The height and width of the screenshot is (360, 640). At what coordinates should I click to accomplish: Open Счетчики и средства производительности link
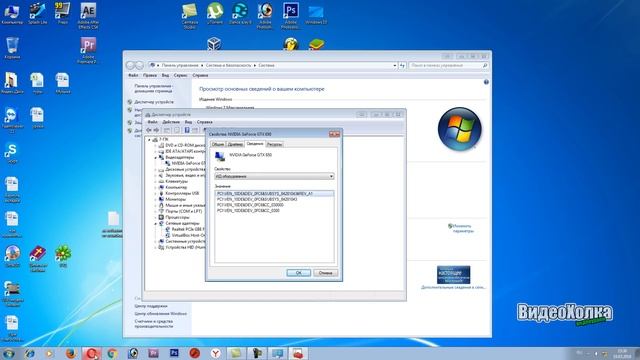154,324
